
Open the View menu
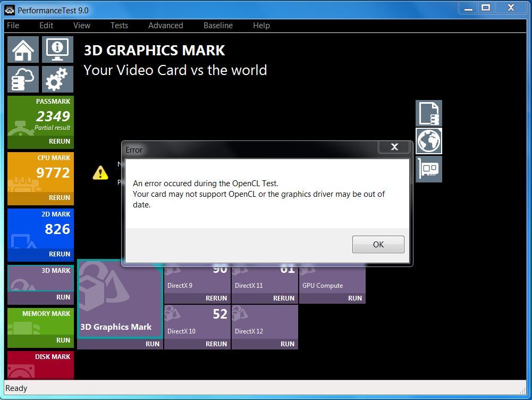82,26
